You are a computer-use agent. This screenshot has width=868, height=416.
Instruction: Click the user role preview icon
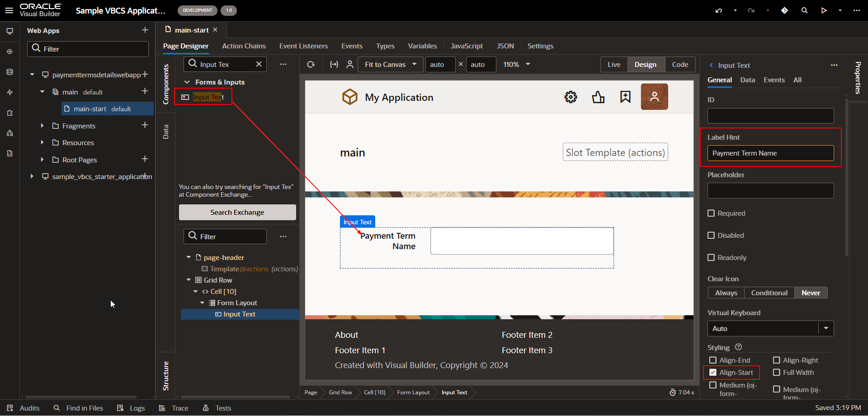[350, 65]
